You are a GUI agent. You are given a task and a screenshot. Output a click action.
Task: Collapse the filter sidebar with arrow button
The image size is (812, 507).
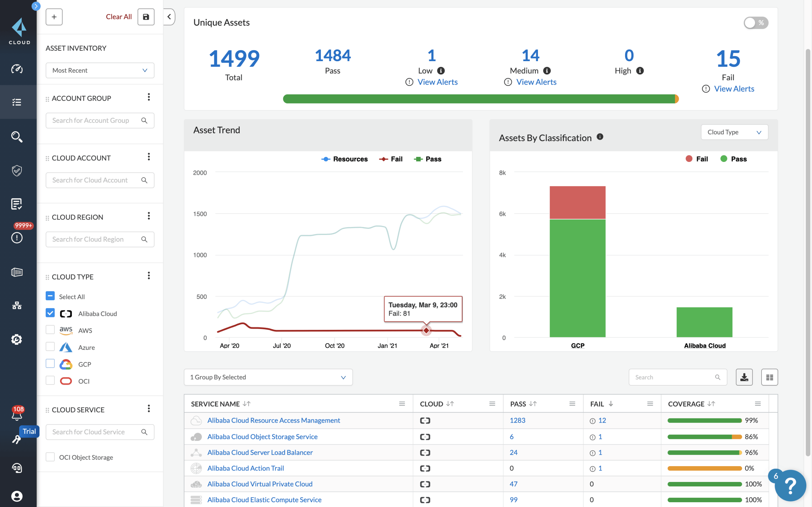pos(169,17)
